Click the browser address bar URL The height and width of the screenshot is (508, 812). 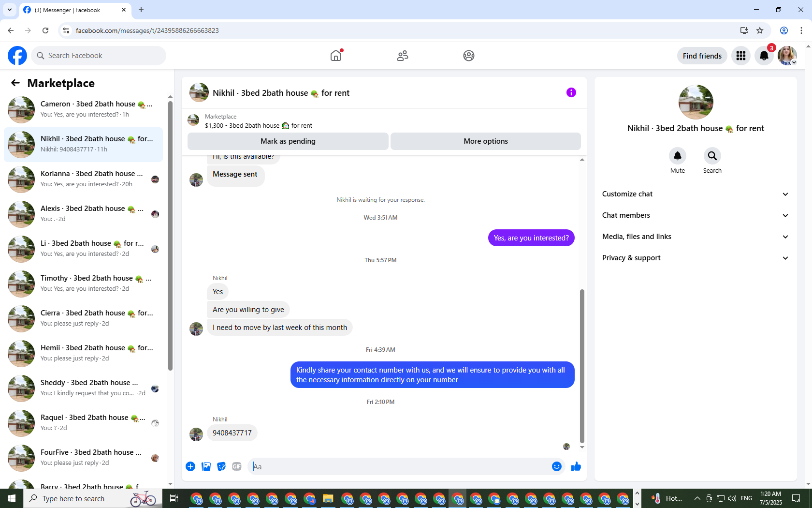(147, 30)
